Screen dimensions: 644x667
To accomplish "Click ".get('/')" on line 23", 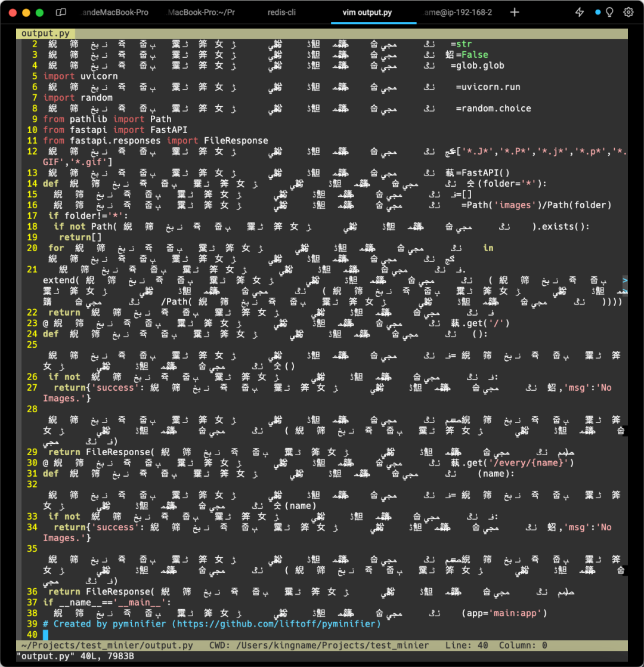I will tap(485, 323).
